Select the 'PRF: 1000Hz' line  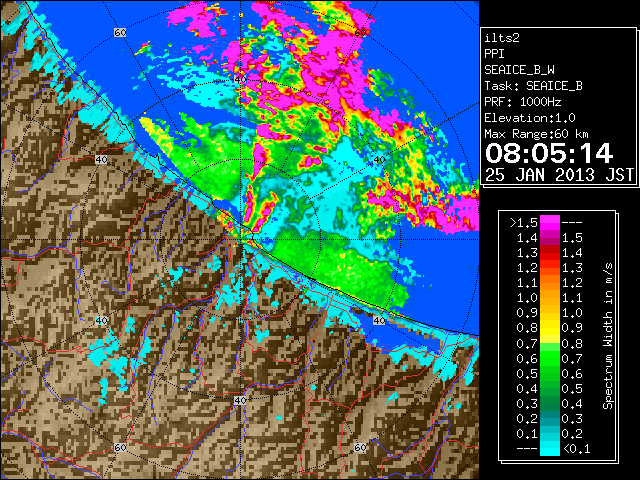pos(523,102)
